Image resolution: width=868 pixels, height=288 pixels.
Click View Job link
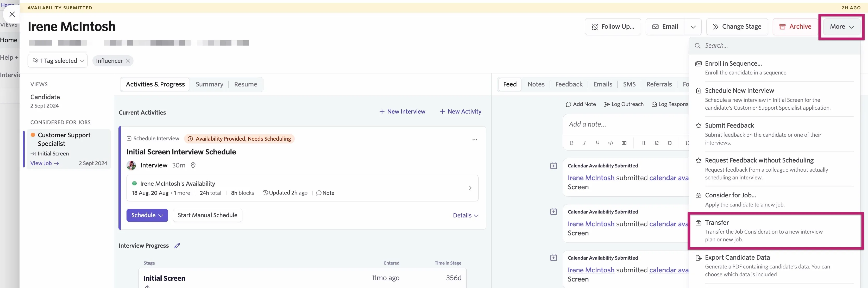click(x=45, y=163)
